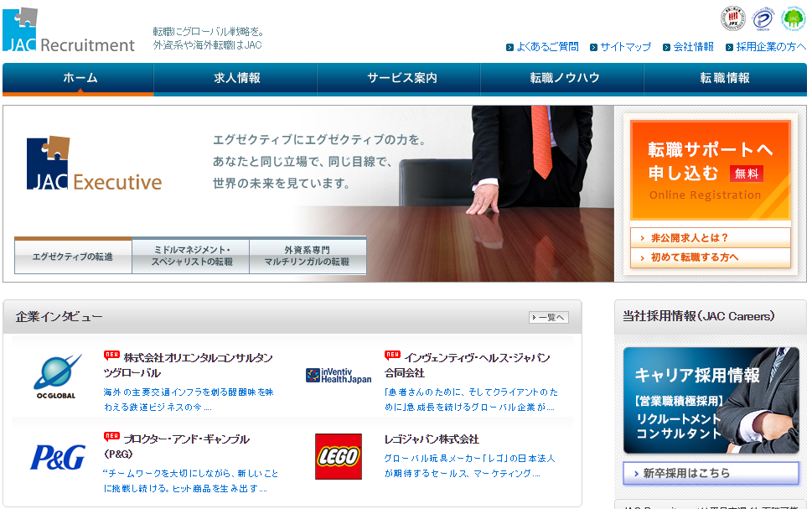
Task: Click the orange 転職サポートへ申し込む button
Action: point(711,170)
